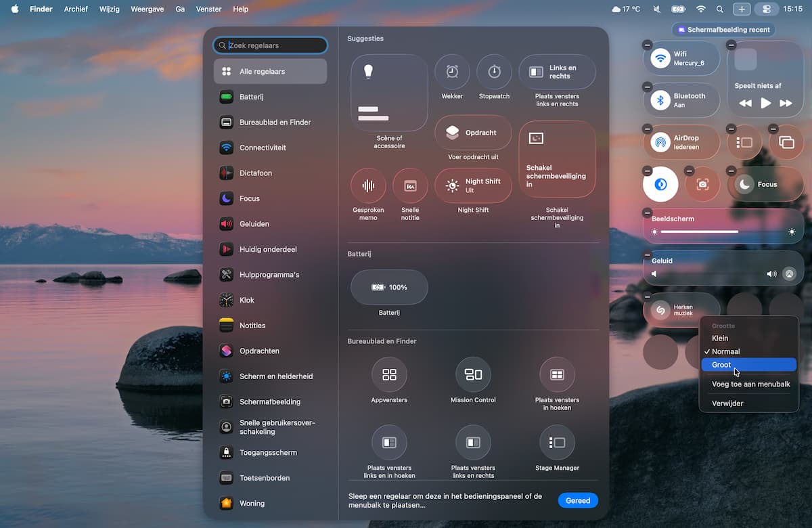Click the Mission Control icon

tap(473, 374)
